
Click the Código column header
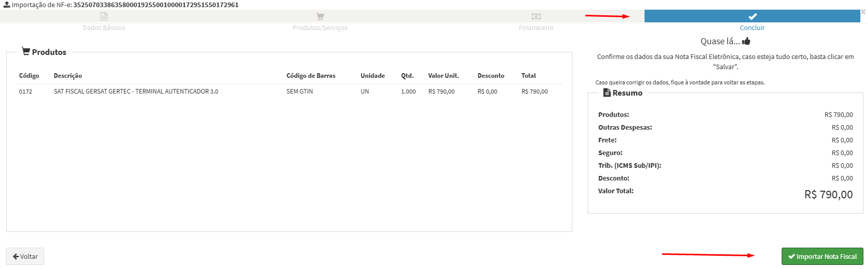[29, 76]
